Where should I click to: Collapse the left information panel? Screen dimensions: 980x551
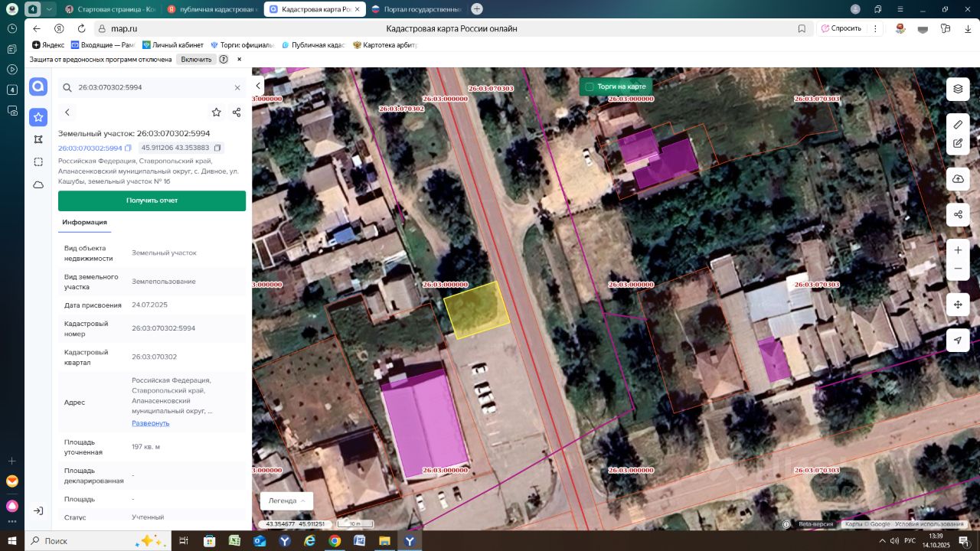258,86
